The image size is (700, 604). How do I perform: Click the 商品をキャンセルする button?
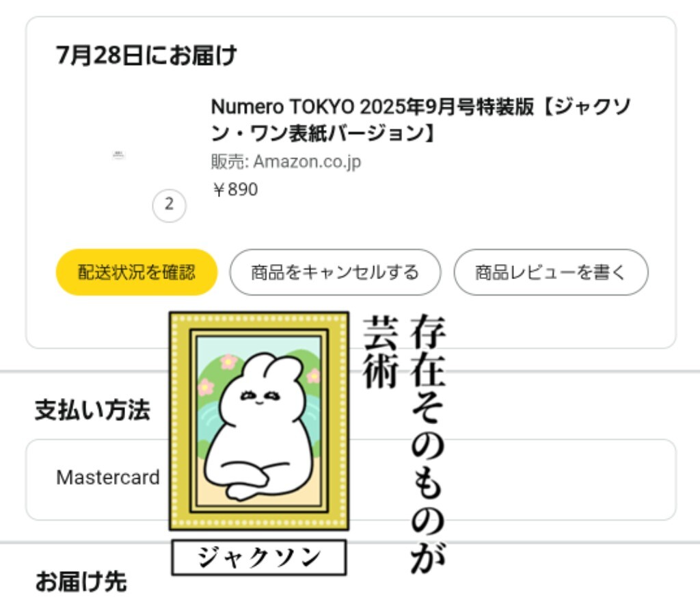[335, 272]
